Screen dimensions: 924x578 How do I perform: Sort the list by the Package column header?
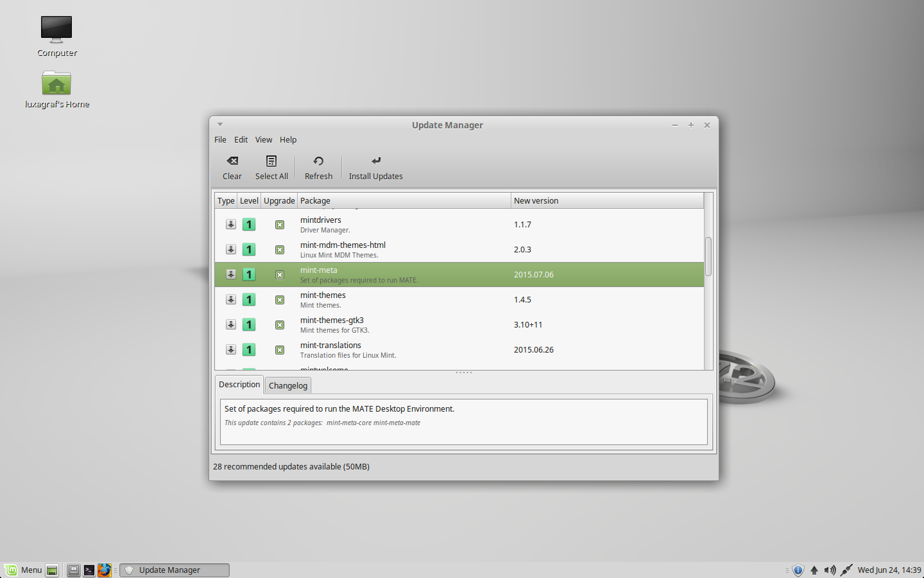315,200
